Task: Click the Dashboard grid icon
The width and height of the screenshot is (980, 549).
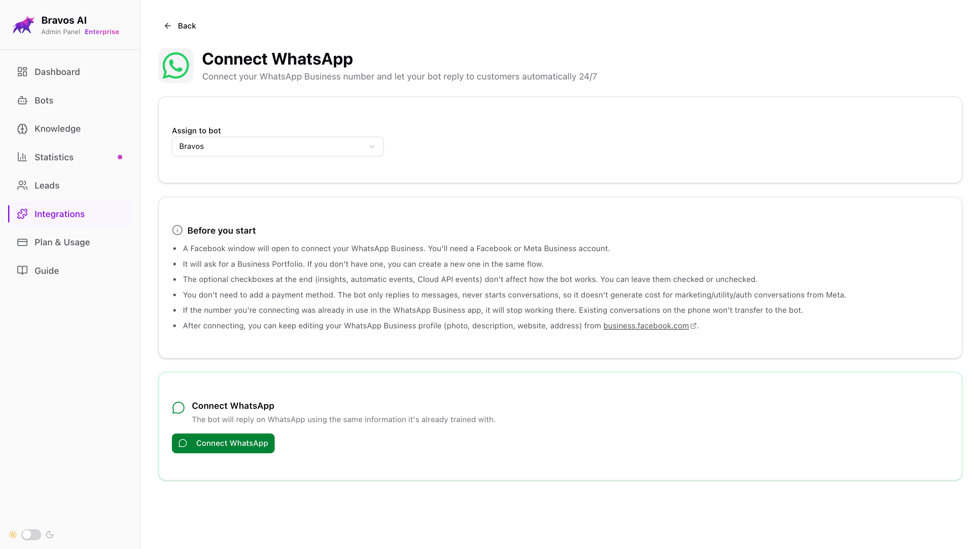Action: (22, 72)
